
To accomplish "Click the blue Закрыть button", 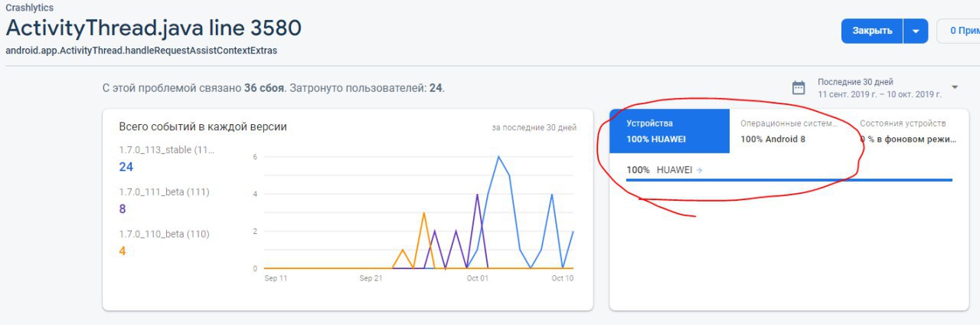I will [x=872, y=31].
